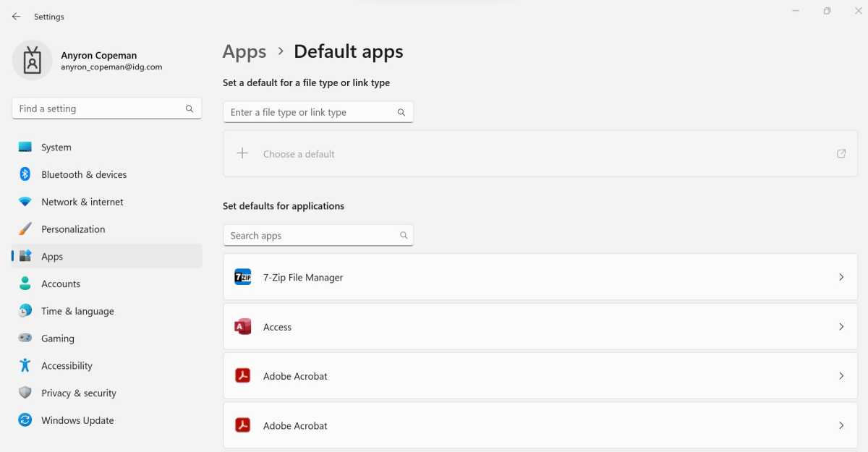Click the search icon in Search apps field
The width and height of the screenshot is (868, 452).
(x=404, y=235)
